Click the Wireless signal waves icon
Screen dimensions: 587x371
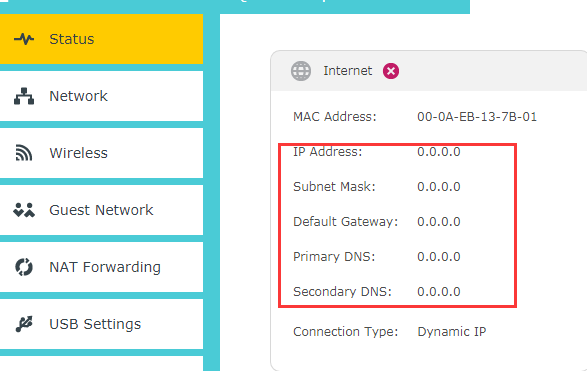[x=24, y=153]
